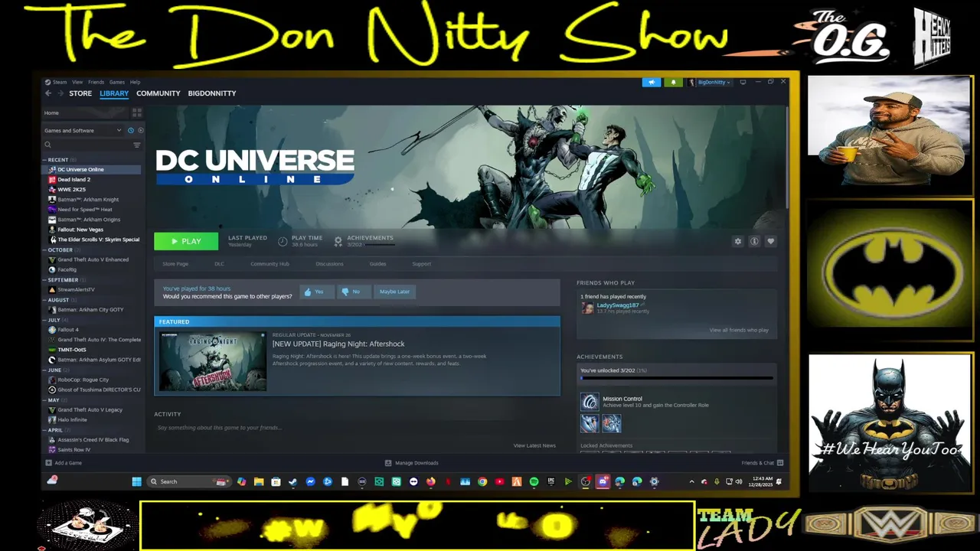Click View Latest News link
Image resolution: width=980 pixels, height=551 pixels.
tap(534, 445)
